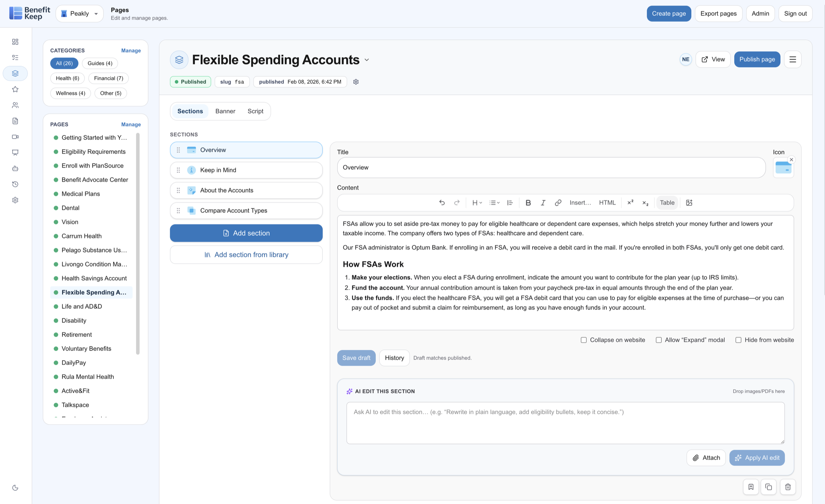Click Add section from library
This screenshot has height=504, width=825.
pyautogui.click(x=246, y=255)
